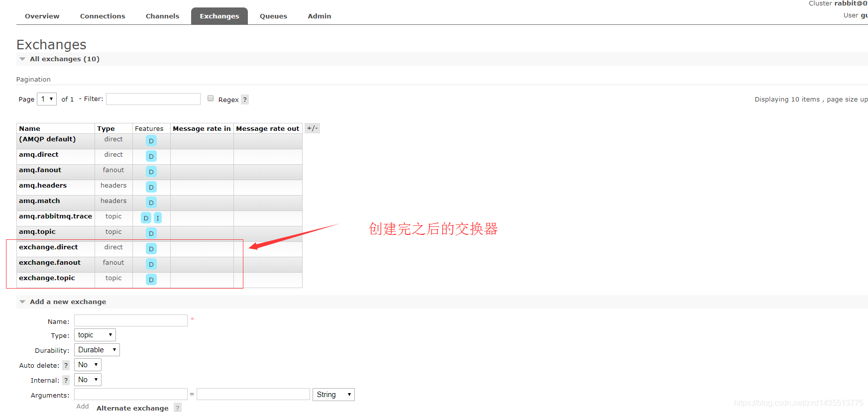Sort by the Name column header
Viewport: 868px width, 412px height.
point(30,128)
